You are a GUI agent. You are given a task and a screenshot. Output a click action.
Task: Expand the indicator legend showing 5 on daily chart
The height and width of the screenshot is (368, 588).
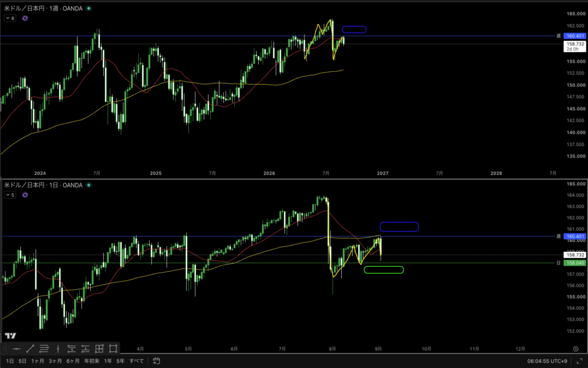[10, 195]
